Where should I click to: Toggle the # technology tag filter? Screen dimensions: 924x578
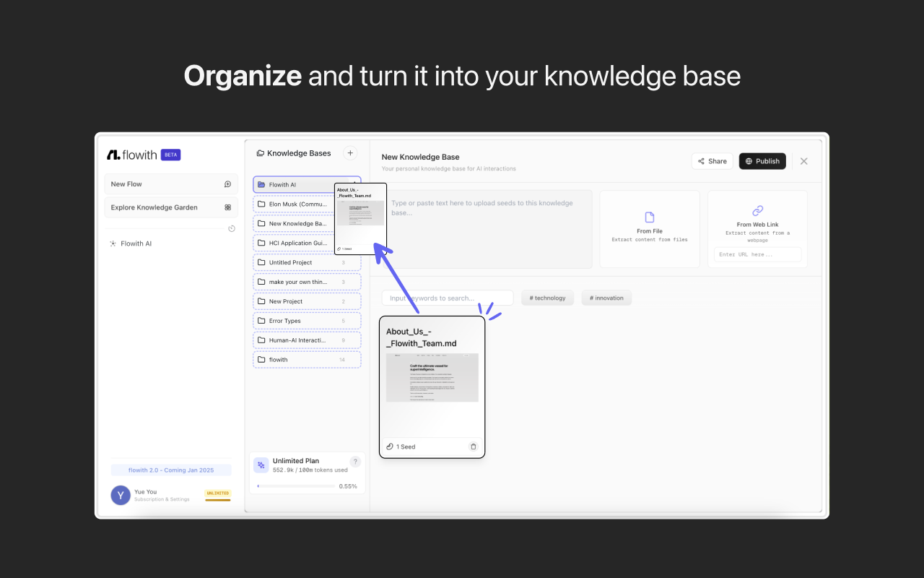[x=547, y=298]
